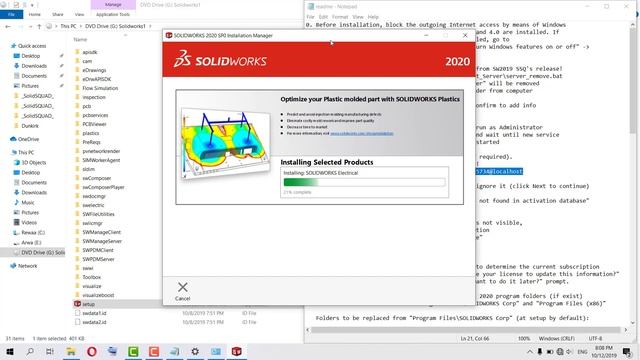Select the apisdk folder
The height and width of the screenshot is (360, 640).
point(90,52)
